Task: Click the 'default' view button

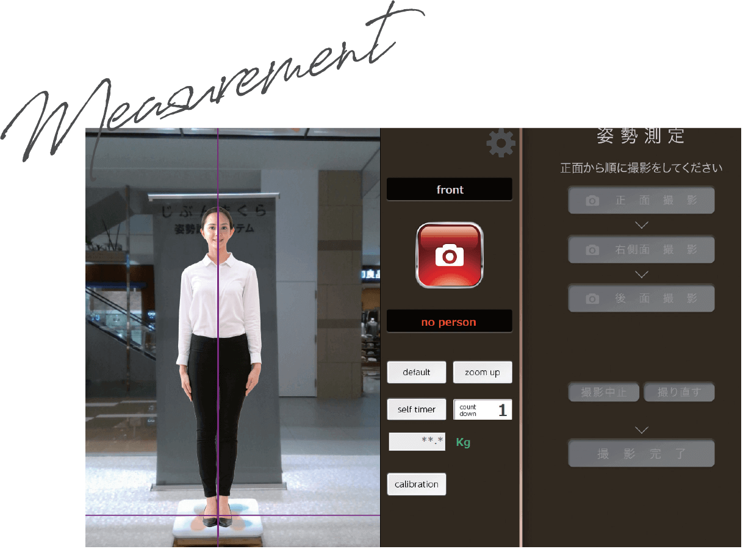Action: (x=417, y=372)
